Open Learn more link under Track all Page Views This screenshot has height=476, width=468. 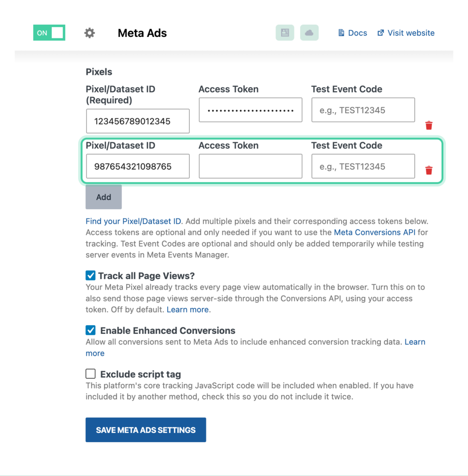pyautogui.click(x=188, y=310)
